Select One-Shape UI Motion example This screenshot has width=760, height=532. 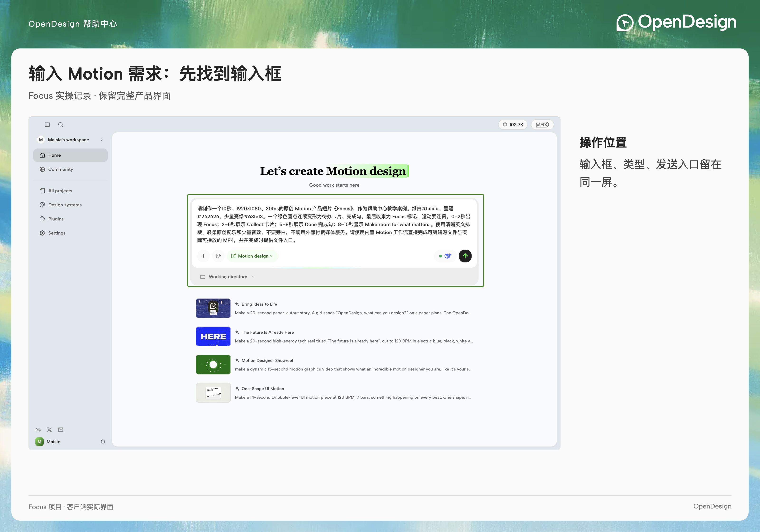[x=334, y=393]
